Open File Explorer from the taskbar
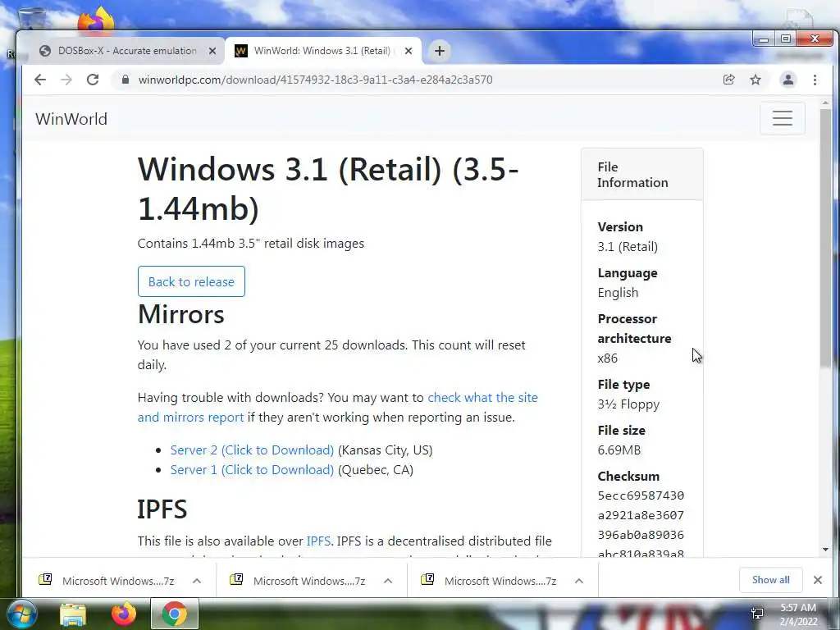 73,614
